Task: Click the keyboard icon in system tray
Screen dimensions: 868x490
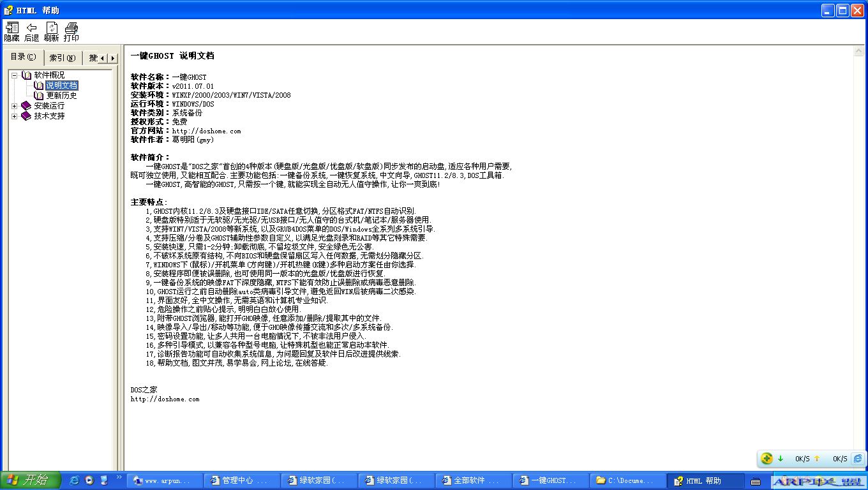Action: pos(756,481)
